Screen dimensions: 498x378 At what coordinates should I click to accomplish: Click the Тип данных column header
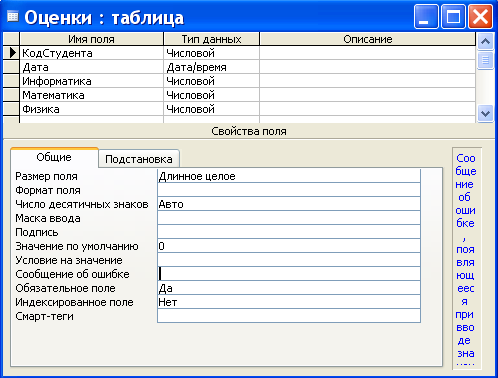point(211,39)
